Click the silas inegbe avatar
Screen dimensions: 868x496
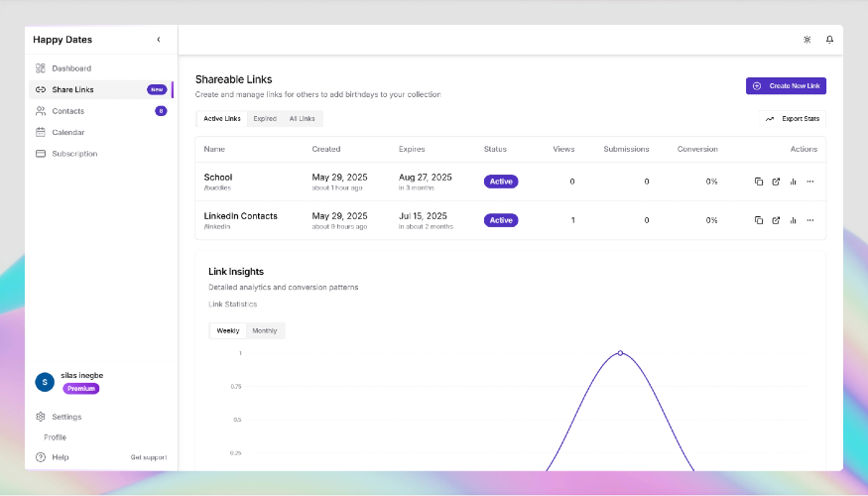pos(45,382)
